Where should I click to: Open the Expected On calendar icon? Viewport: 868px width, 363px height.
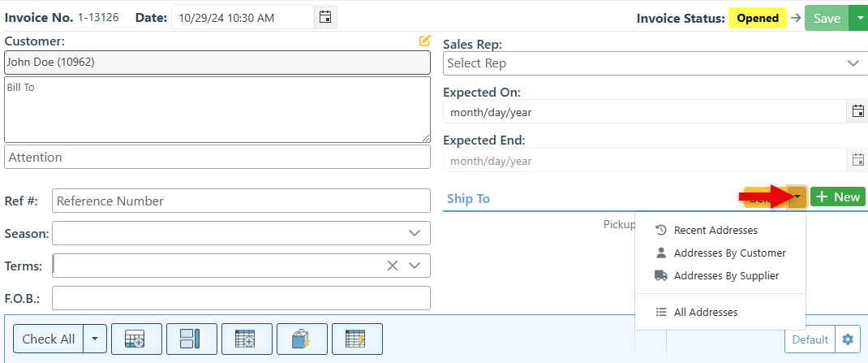857,111
